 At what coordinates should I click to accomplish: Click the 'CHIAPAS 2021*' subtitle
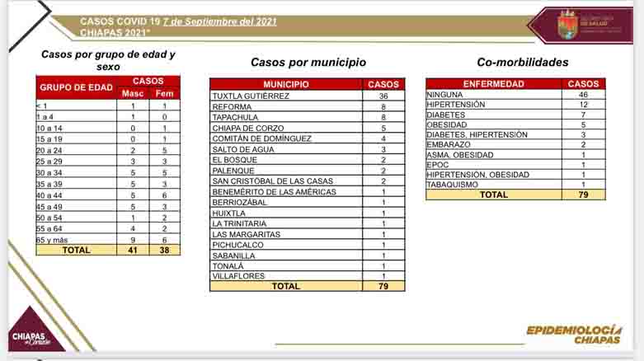pos(115,32)
